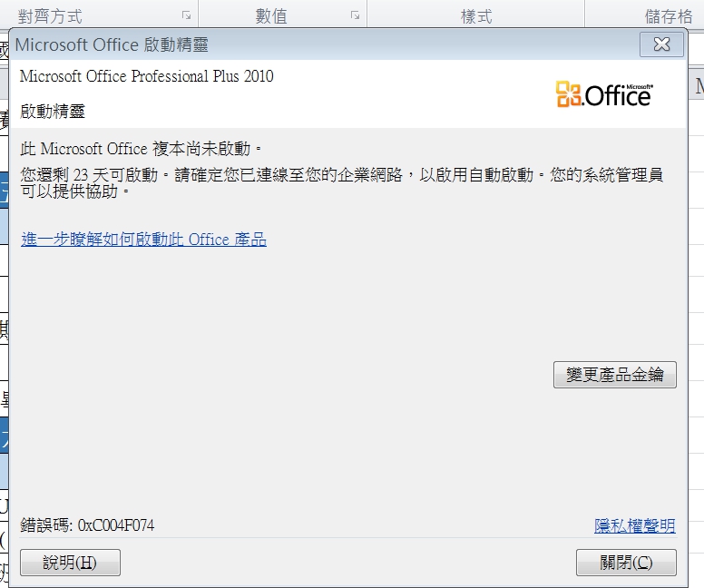Screen dimensions: 704x588
Task: Click the Microsoft Office Professional Plus 2010 heading
Action: click(146, 76)
